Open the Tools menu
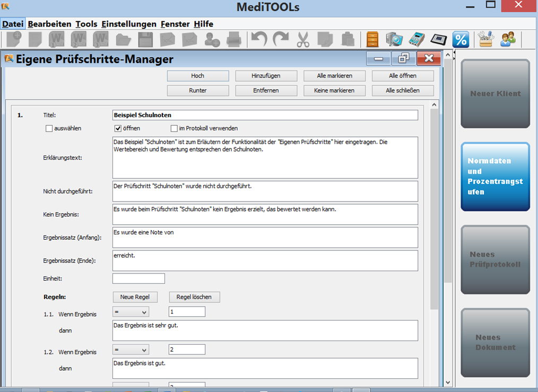The width and height of the screenshot is (538, 392). tap(86, 24)
